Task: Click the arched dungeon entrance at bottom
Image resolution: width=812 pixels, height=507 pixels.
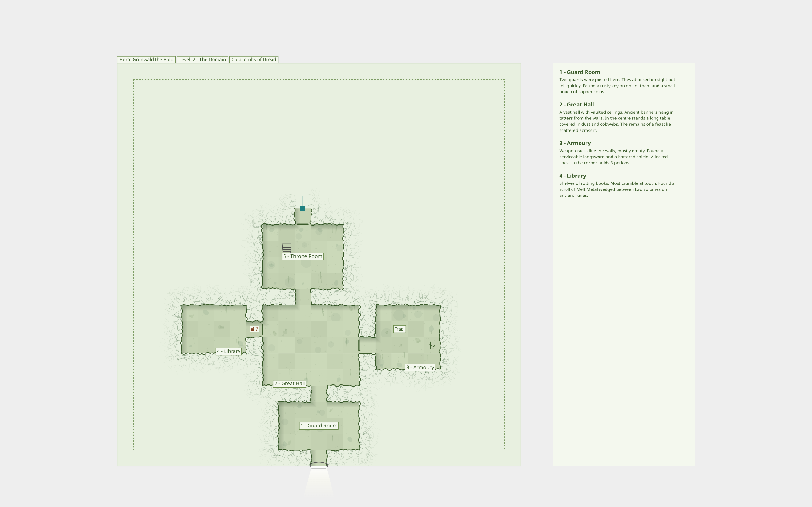Action: pyautogui.click(x=319, y=465)
